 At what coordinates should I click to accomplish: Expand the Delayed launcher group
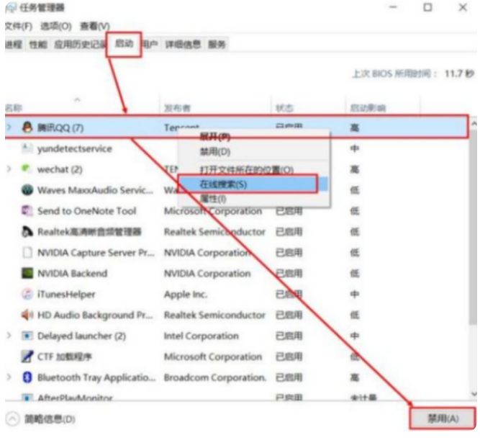tap(9, 336)
